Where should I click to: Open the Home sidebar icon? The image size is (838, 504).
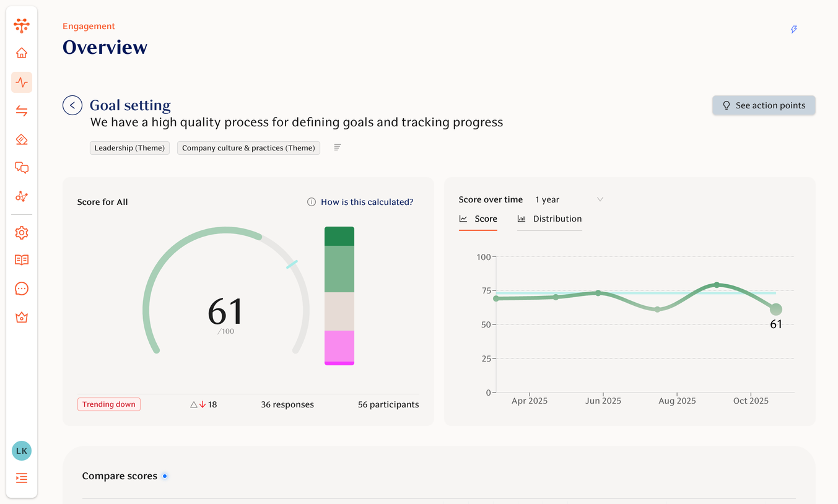point(22,53)
